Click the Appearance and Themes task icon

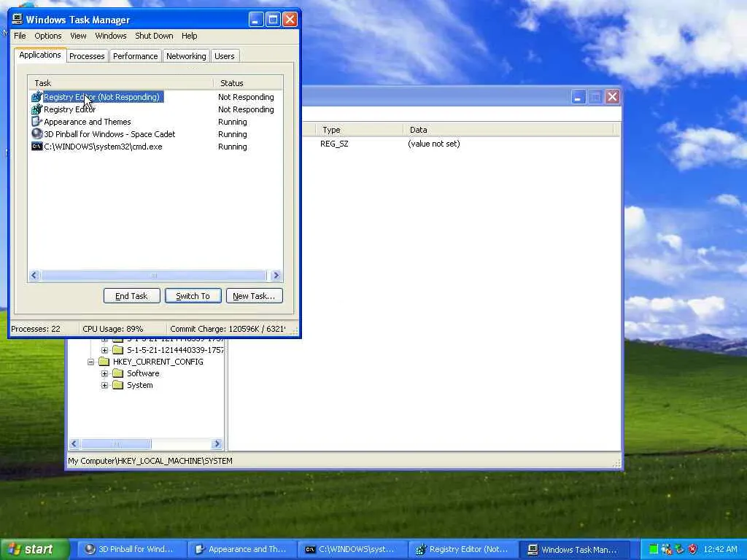click(x=36, y=122)
